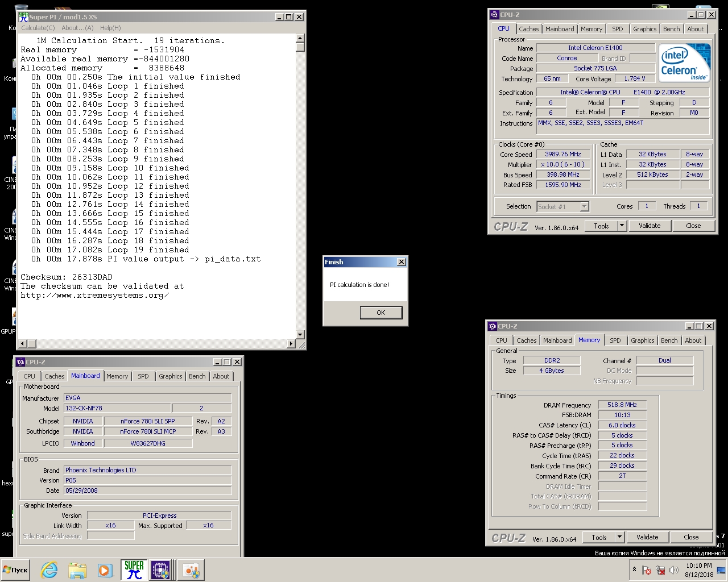Select Memory tab in Mainboard CPU-Z window
Image resolution: width=728 pixels, height=582 pixels.
117,376
